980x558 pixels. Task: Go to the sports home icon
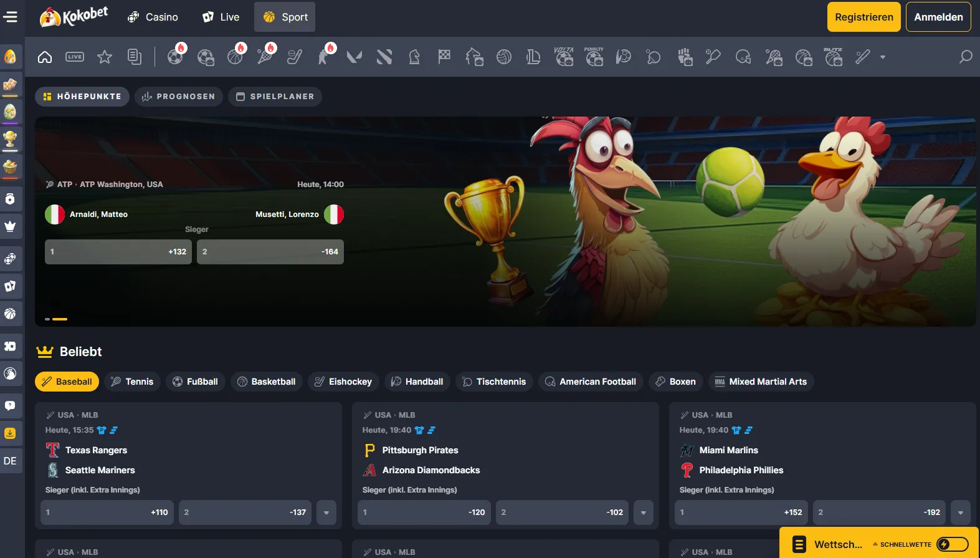pyautogui.click(x=45, y=57)
